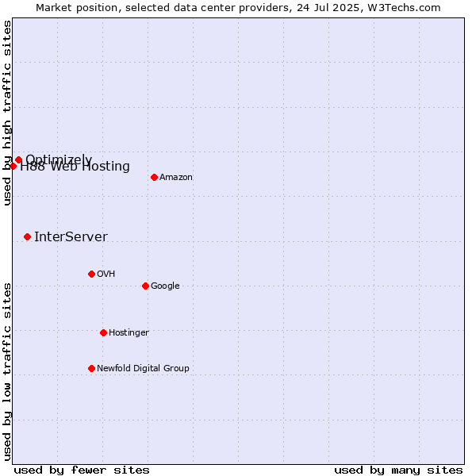Select the Newfold Digital Group label

(x=143, y=368)
